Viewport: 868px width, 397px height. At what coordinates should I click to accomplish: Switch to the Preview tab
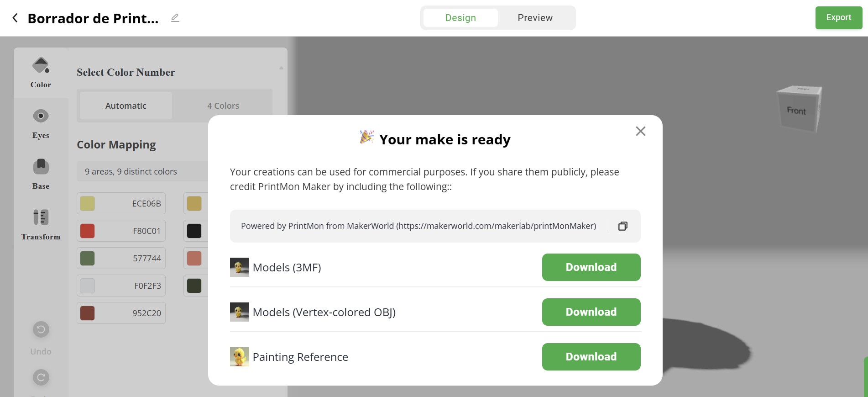535,18
